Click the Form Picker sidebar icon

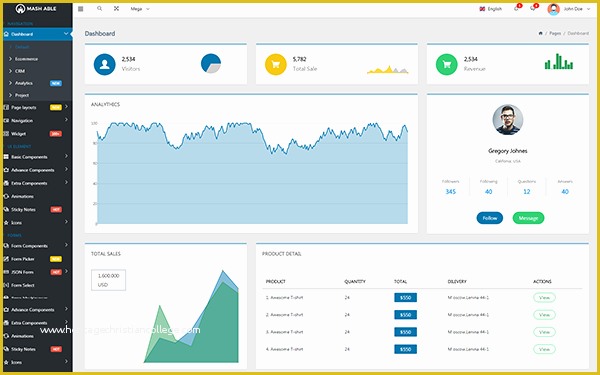(6, 259)
